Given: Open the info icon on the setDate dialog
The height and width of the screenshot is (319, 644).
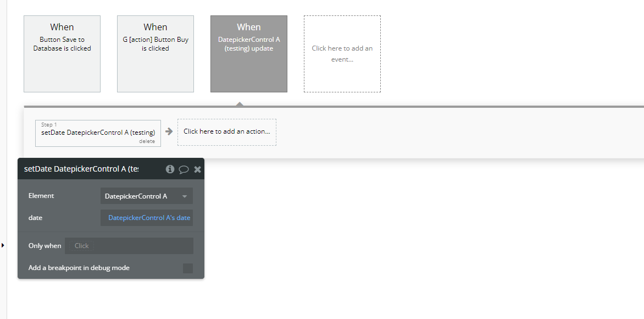Looking at the screenshot, I should pyautogui.click(x=170, y=169).
